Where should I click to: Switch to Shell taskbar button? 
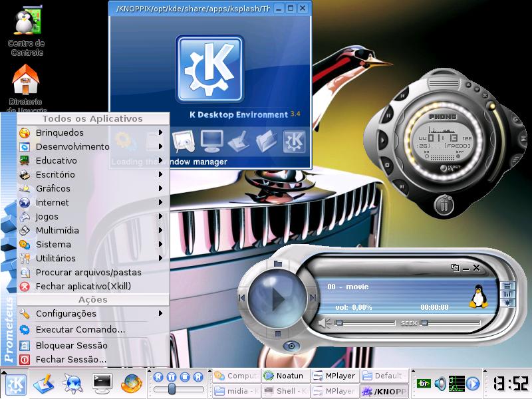[x=286, y=391]
